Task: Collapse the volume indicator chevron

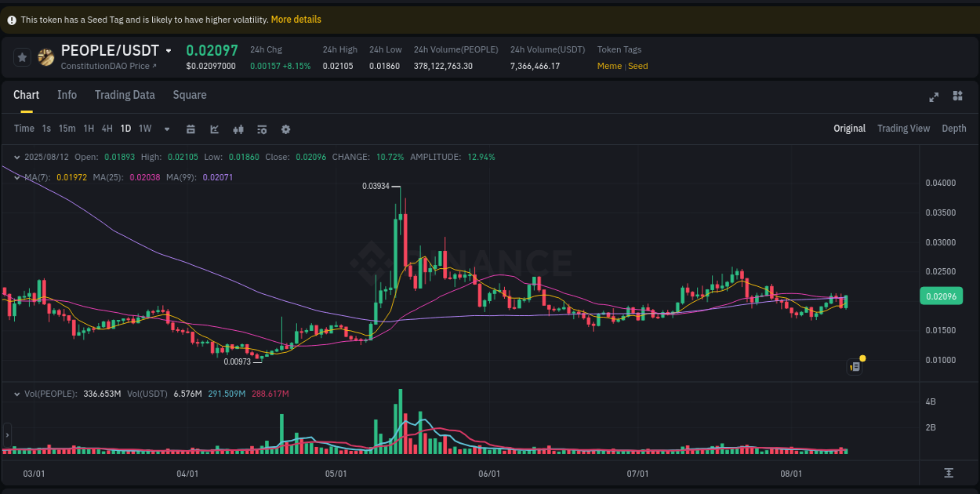Action: tap(16, 393)
